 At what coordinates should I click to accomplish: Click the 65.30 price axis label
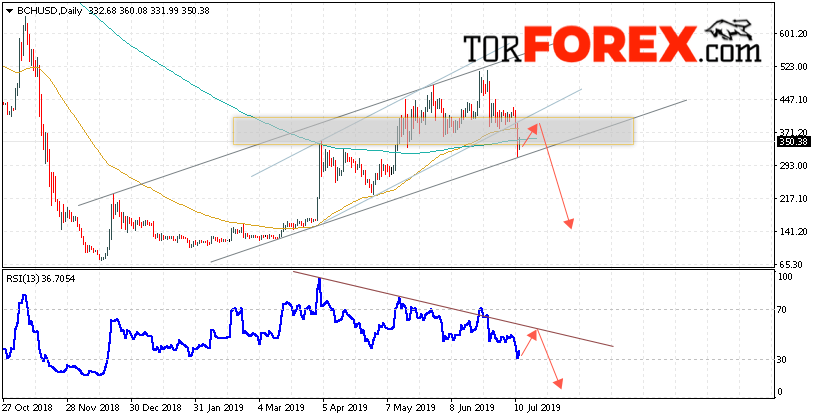[790, 265]
